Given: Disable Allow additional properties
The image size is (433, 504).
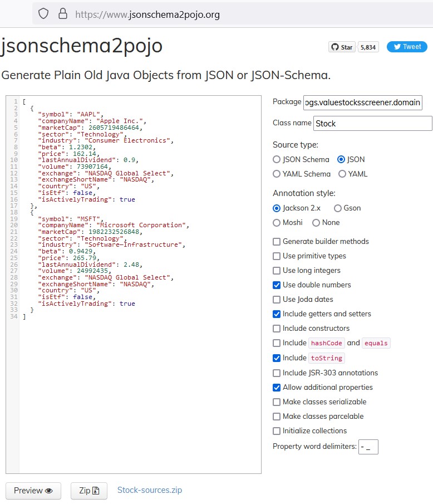Looking at the screenshot, I should pos(277,387).
